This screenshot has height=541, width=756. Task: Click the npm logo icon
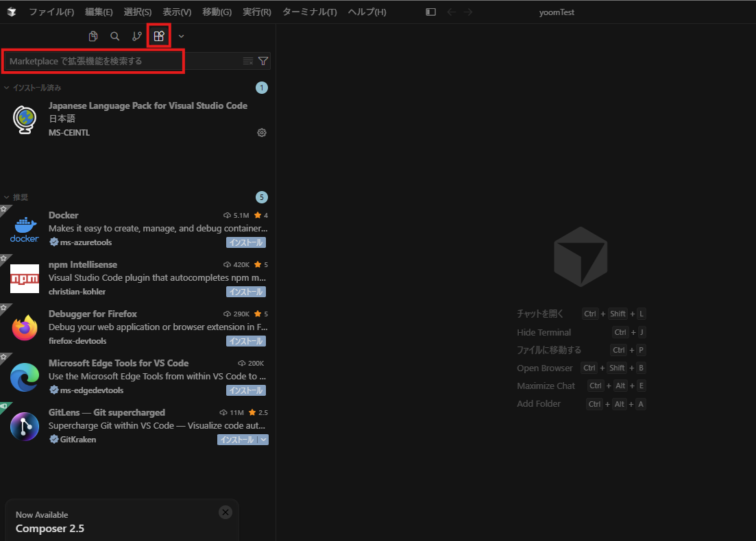click(x=25, y=279)
